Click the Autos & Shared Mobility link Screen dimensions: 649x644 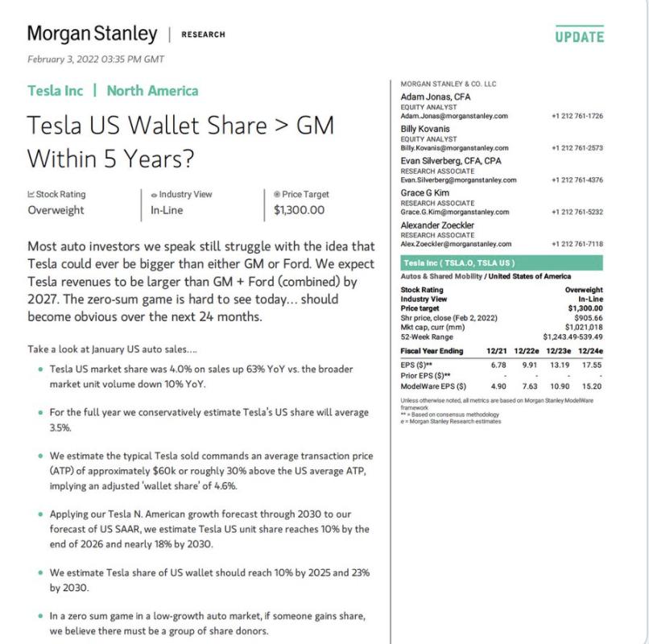(x=441, y=276)
